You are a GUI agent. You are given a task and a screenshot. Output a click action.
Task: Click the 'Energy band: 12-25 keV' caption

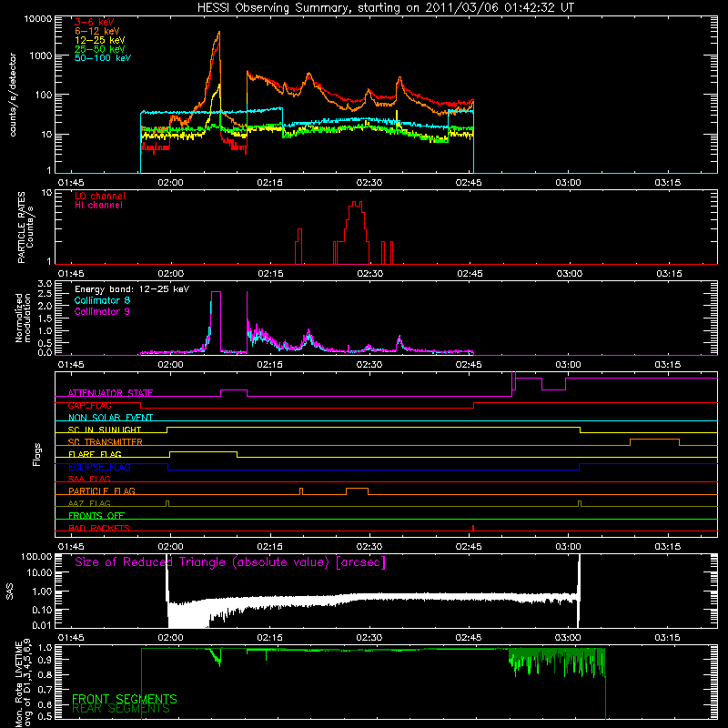[x=132, y=289]
